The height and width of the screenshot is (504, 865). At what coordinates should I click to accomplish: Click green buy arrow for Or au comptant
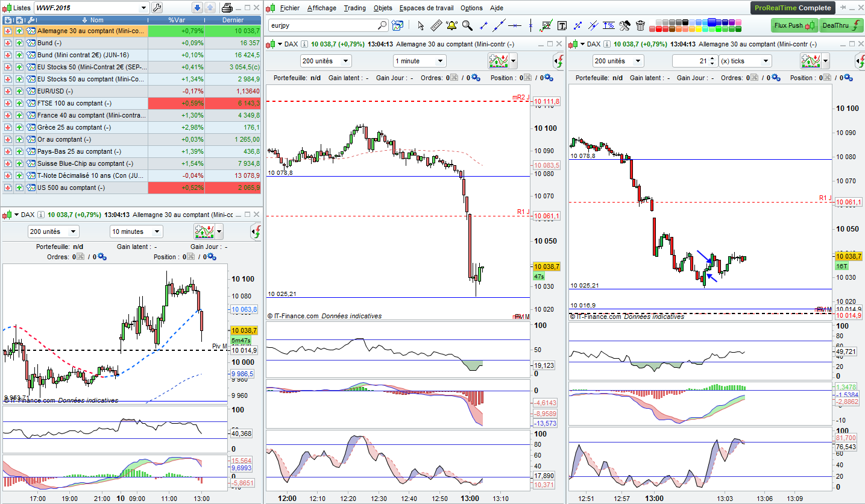19,139
